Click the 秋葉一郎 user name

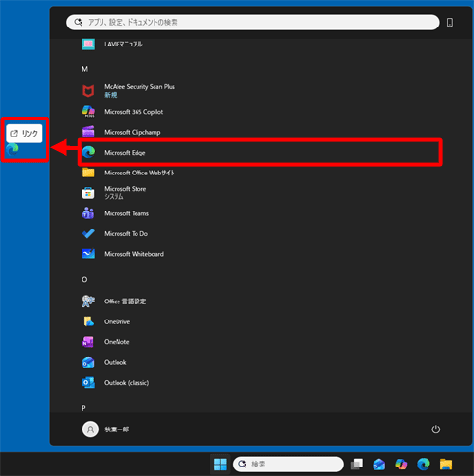point(117,430)
